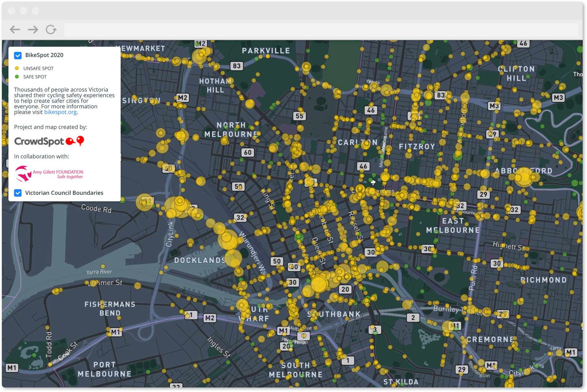587x392 pixels.
Task: Go forward using the browser forward arrow
Action: point(33,30)
